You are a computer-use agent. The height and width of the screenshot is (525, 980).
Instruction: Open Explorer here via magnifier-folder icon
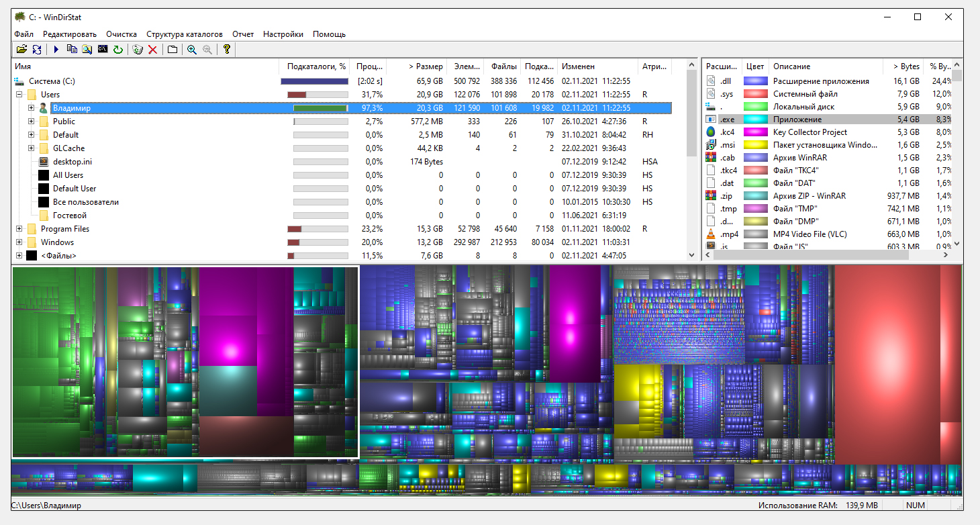pyautogui.click(x=87, y=50)
